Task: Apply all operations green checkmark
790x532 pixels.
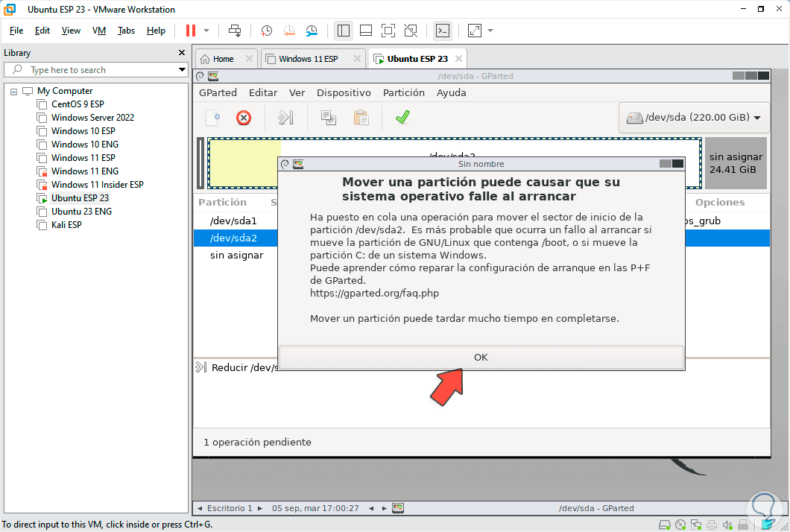Action: [402, 118]
